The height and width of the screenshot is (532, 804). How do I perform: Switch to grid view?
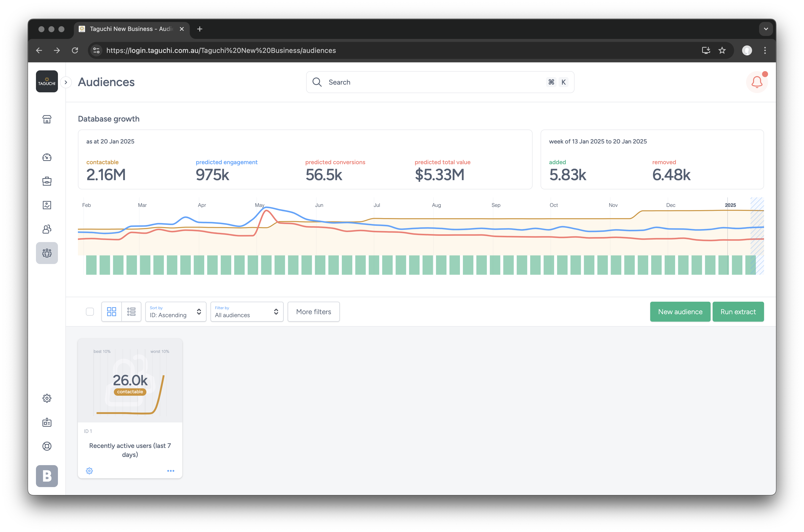pyautogui.click(x=112, y=311)
